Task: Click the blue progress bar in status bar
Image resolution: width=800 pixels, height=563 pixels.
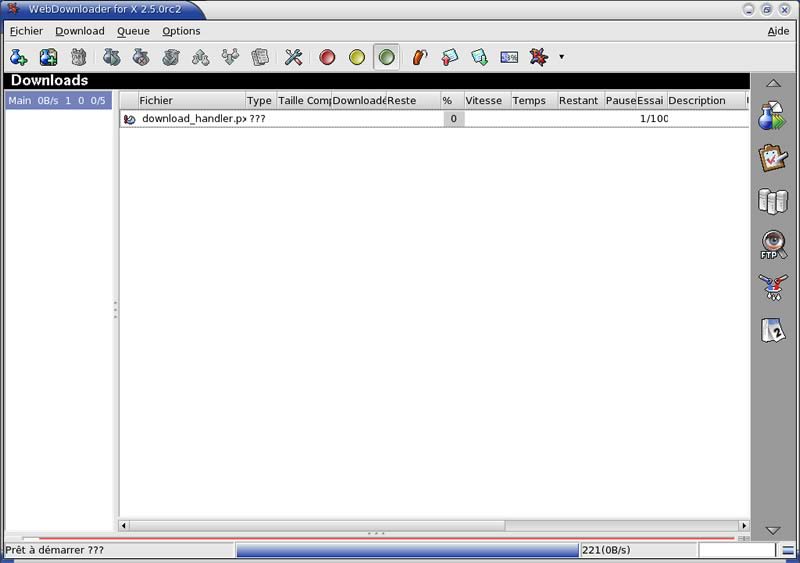Action: (408, 550)
